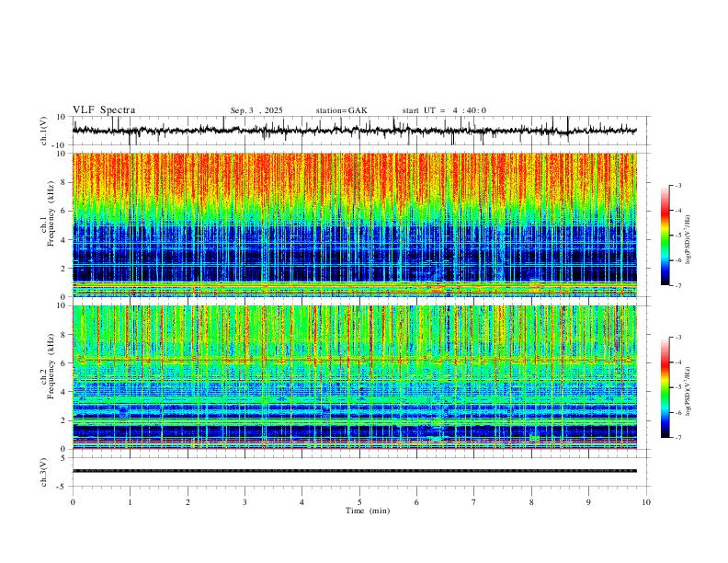This screenshot has height=563, width=728.
Task: Select the "start UT = 4 :40: 0" text
Action: coord(444,110)
